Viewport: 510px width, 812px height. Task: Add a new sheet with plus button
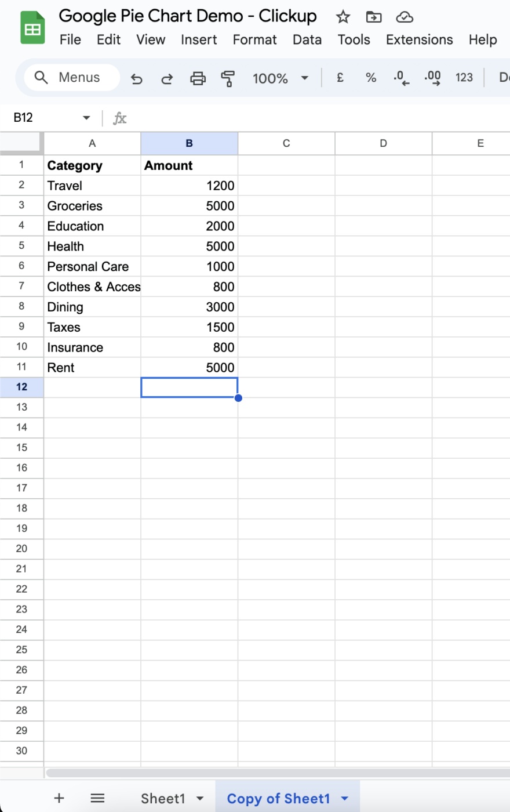coord(59,798)
